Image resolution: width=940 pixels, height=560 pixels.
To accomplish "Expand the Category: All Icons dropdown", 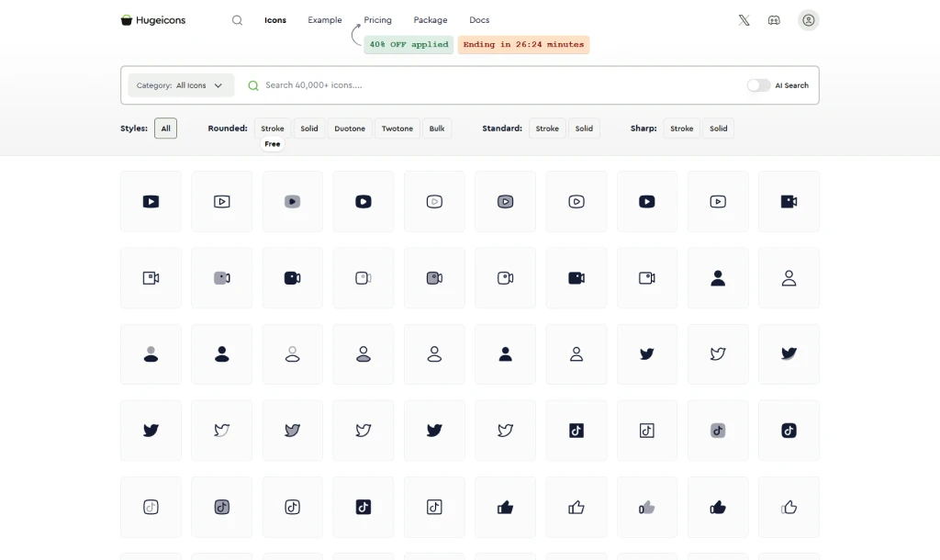I will 181,85.
